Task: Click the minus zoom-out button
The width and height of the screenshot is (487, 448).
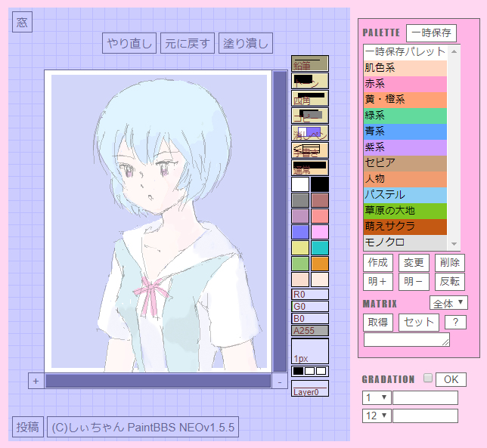Action: [x=280, y=382]
